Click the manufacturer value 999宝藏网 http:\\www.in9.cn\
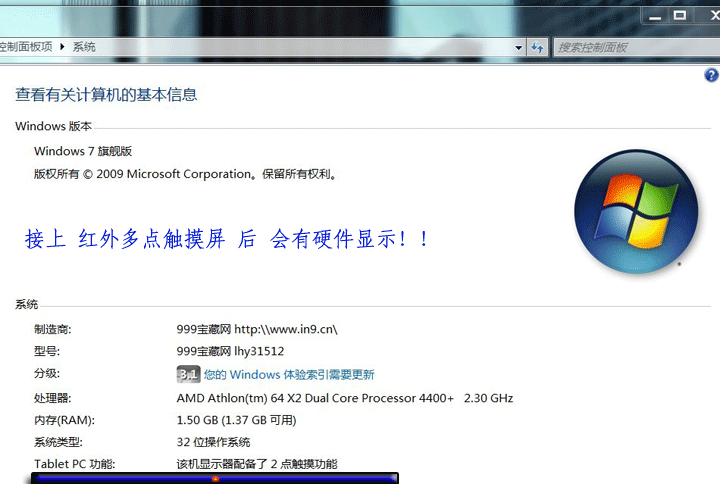This screenshot has height=484, width=720. (257, 329)
